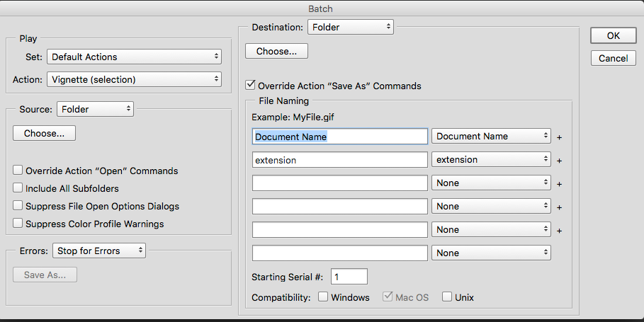Enable Override Action "Open" Commands
The width and height of the screenshot is (644, 322).
(18, 171)
